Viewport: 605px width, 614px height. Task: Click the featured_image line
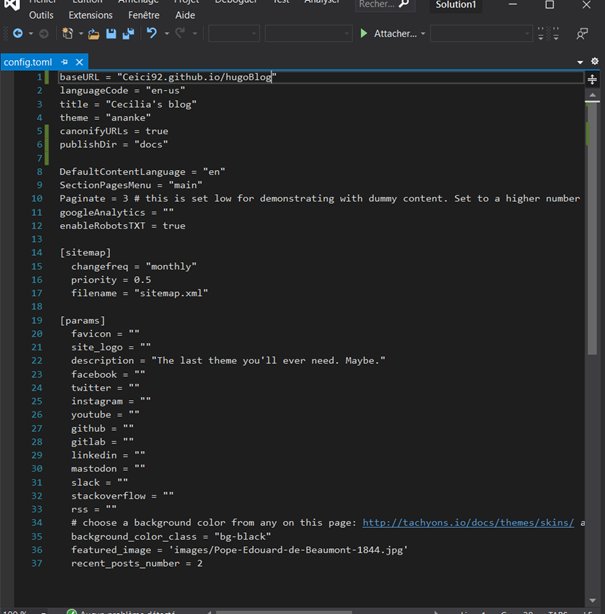click(239, 550)
